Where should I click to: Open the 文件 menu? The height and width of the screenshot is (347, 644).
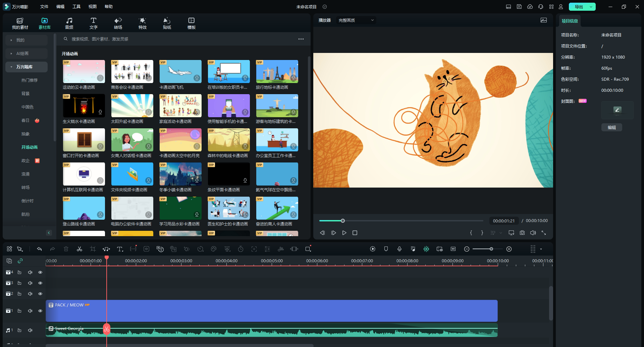tap(44, 7)
